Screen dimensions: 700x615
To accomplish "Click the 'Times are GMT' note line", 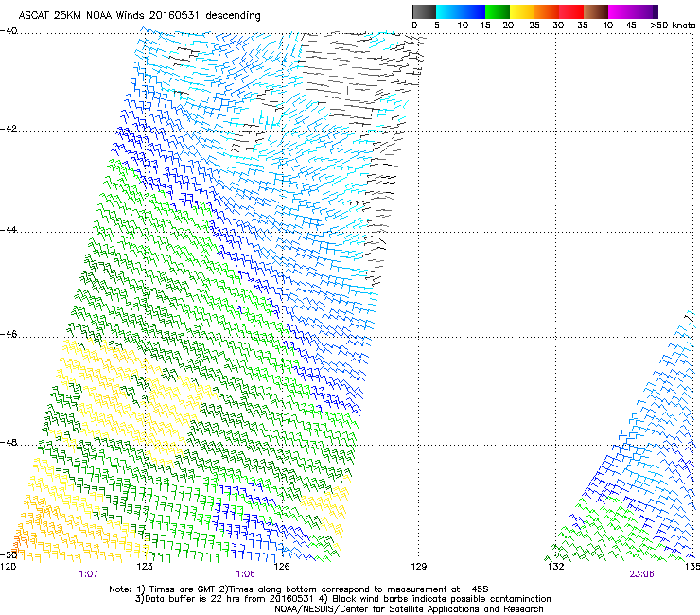I will tap(299, 589).
